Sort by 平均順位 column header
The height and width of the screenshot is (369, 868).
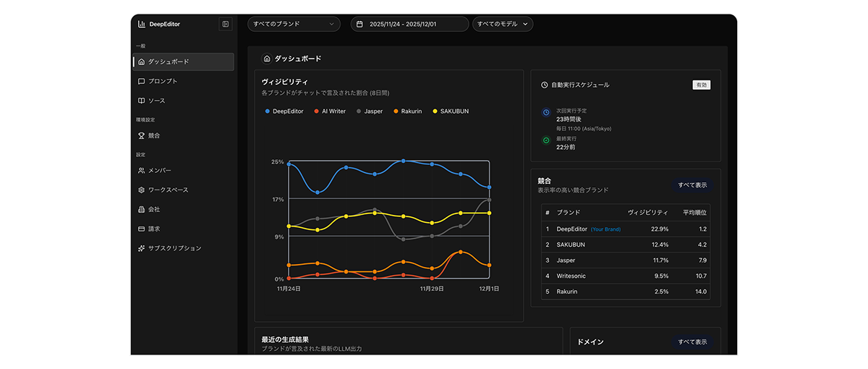[694, 213]
